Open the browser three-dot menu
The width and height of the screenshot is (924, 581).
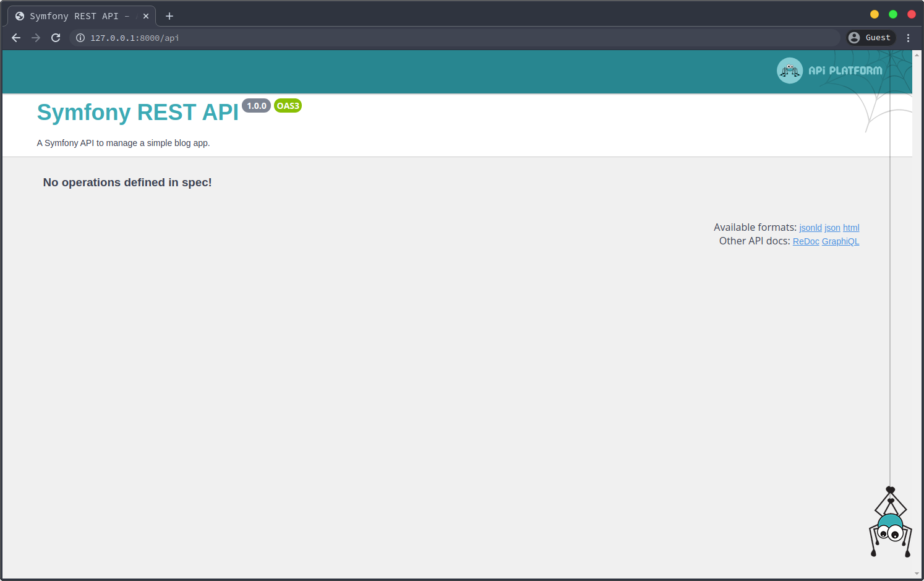[908, 38]
